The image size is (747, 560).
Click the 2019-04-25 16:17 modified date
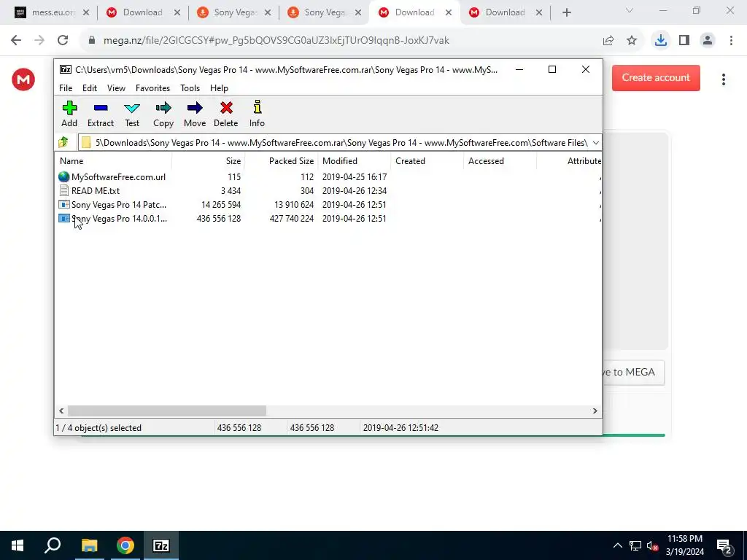point(355,176)
